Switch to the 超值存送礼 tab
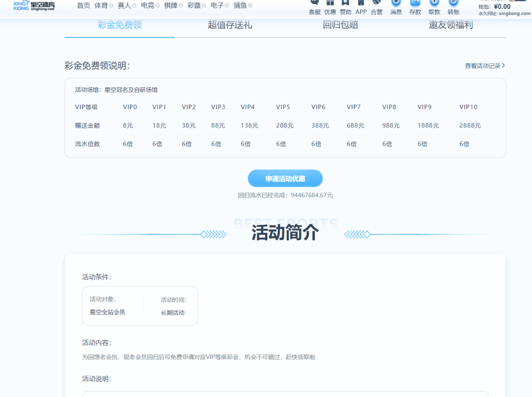Image resolution: width=532 pixels, height=397 pixels. click(x=230, y=25)
